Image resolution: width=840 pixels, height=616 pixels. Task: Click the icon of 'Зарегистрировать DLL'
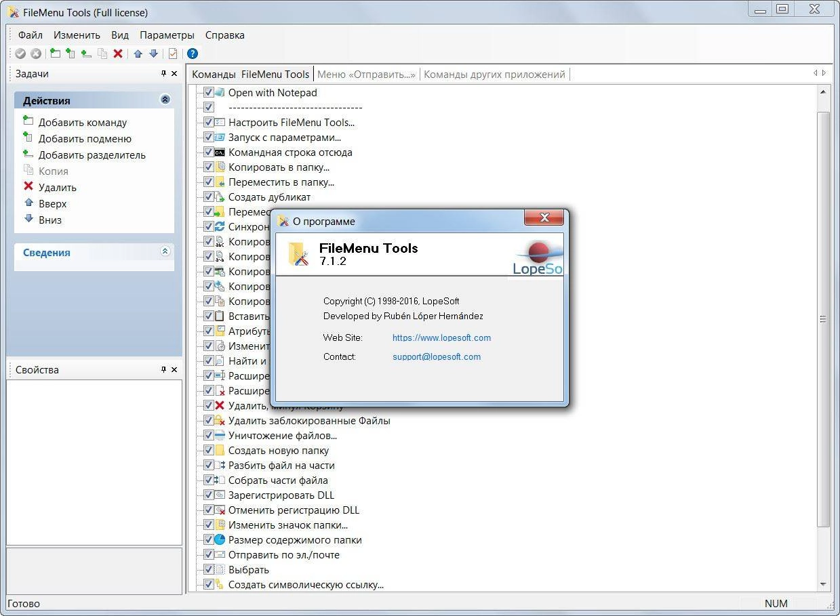(220, 495)
